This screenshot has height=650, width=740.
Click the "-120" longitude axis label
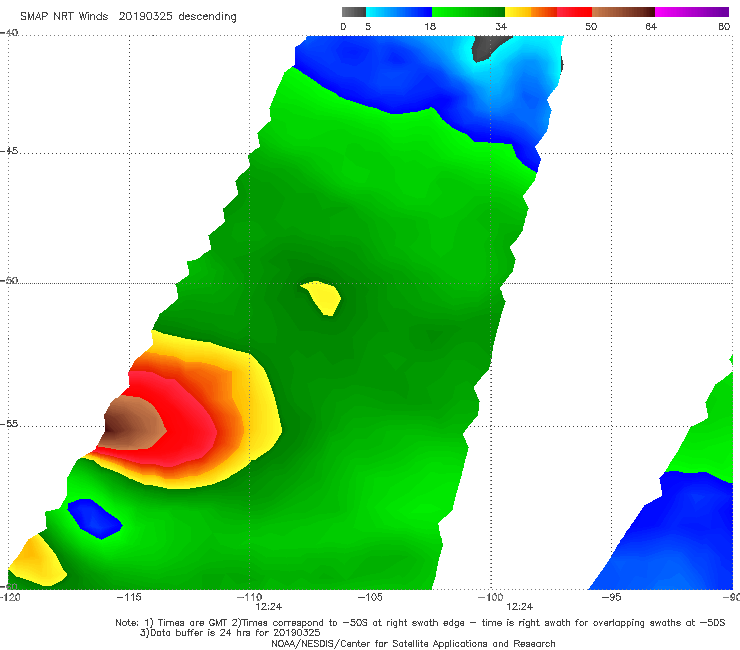click(10, 597)
